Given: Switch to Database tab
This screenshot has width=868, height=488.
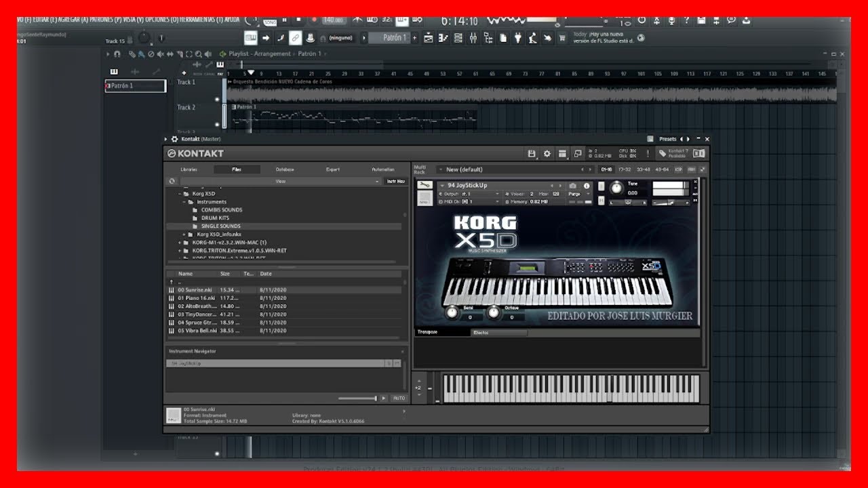Looking at the screenshot, I should pos(285,169).
